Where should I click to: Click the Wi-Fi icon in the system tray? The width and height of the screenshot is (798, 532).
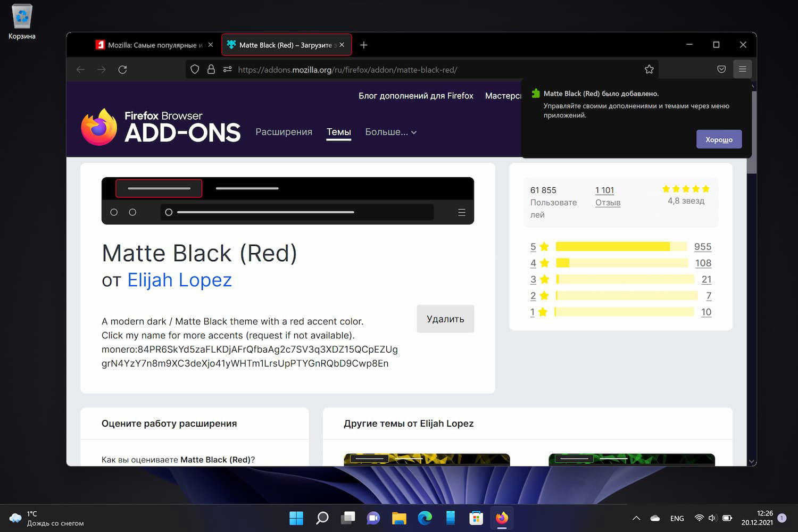699,518
